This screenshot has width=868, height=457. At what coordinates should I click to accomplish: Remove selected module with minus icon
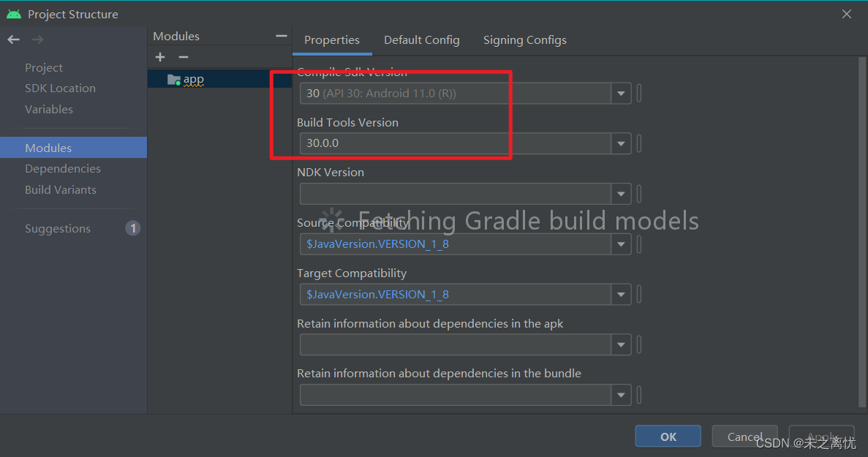(x=184, y=57)
